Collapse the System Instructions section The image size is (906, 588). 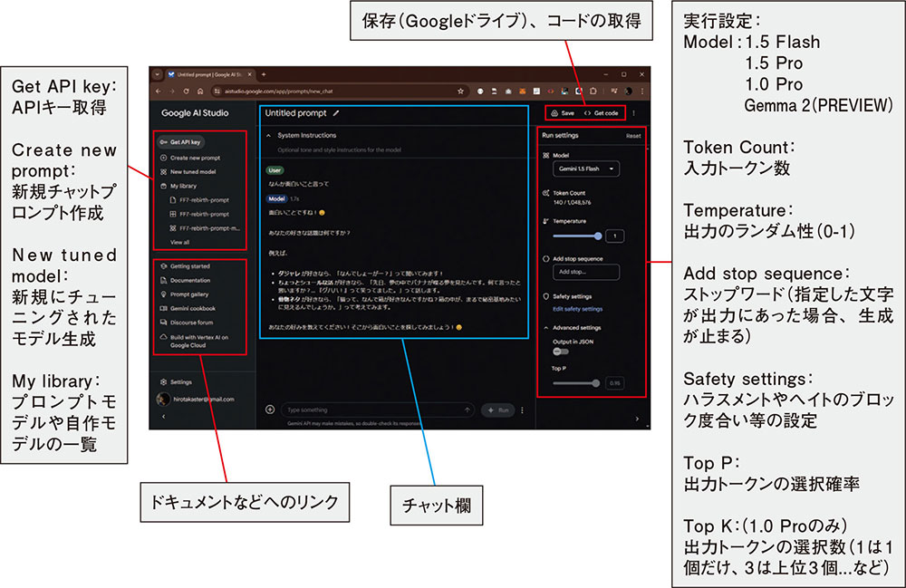tap(267, 136)
